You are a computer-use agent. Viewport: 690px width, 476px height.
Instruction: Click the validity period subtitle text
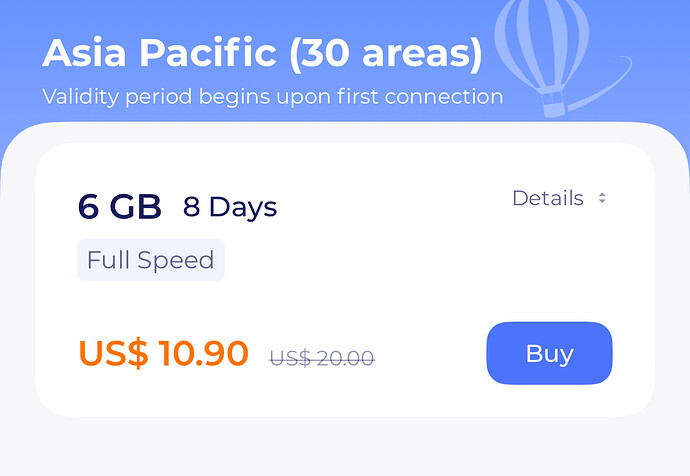click(272, 97)
